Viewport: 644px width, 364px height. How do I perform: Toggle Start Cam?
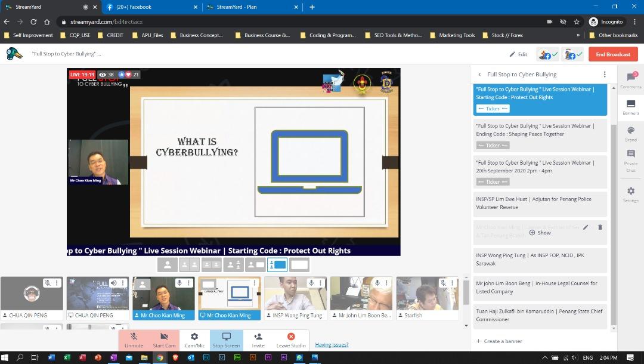[x=164, y=340]
